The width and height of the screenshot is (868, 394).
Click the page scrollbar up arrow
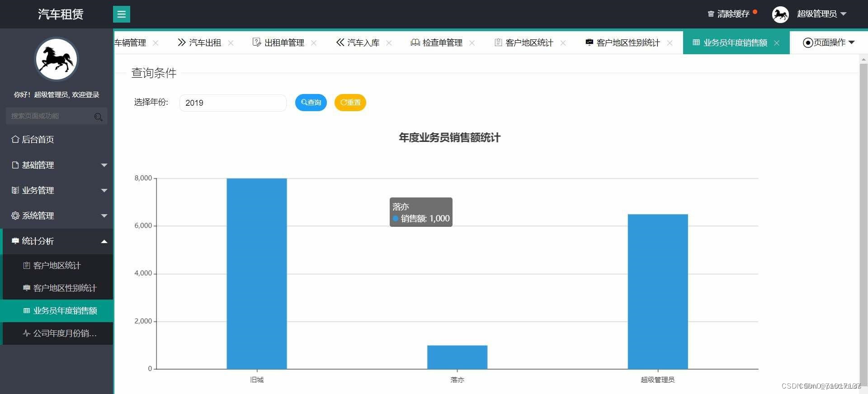[x=863, y=59]
